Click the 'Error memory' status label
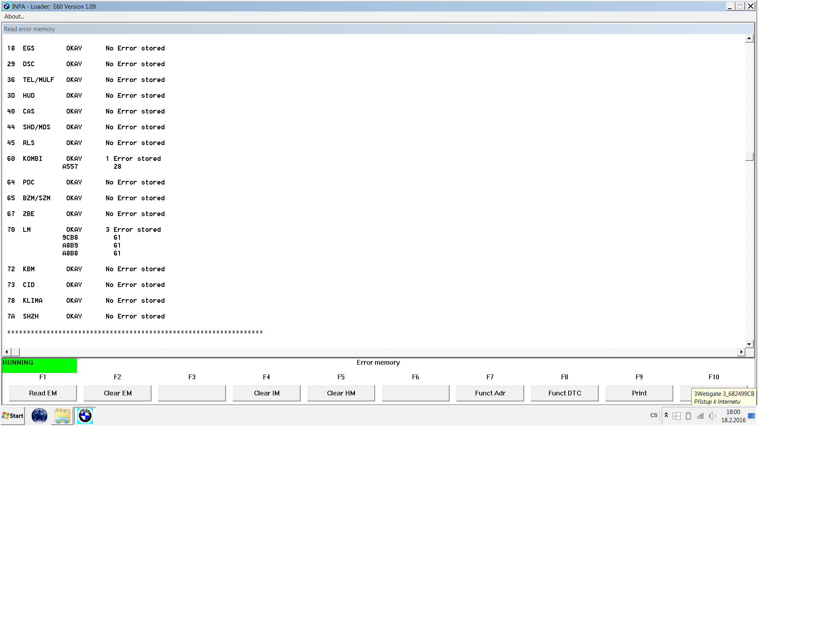This screenshot has height=630, width=840. (x=378, y=362)
